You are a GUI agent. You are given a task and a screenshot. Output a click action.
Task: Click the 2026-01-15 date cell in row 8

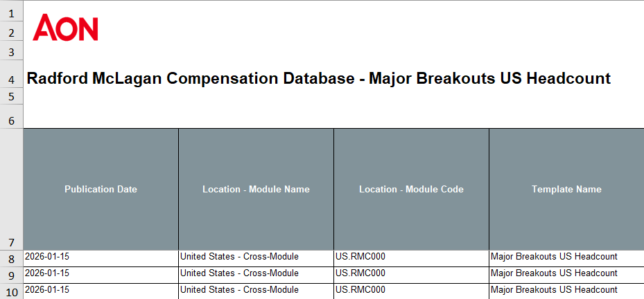(101, 257)
